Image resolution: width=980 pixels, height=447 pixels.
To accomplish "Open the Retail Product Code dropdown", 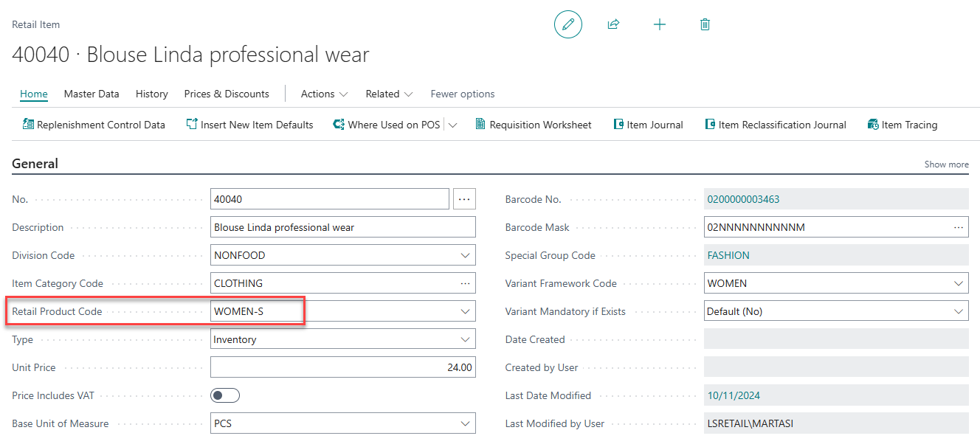I will 465,311.
